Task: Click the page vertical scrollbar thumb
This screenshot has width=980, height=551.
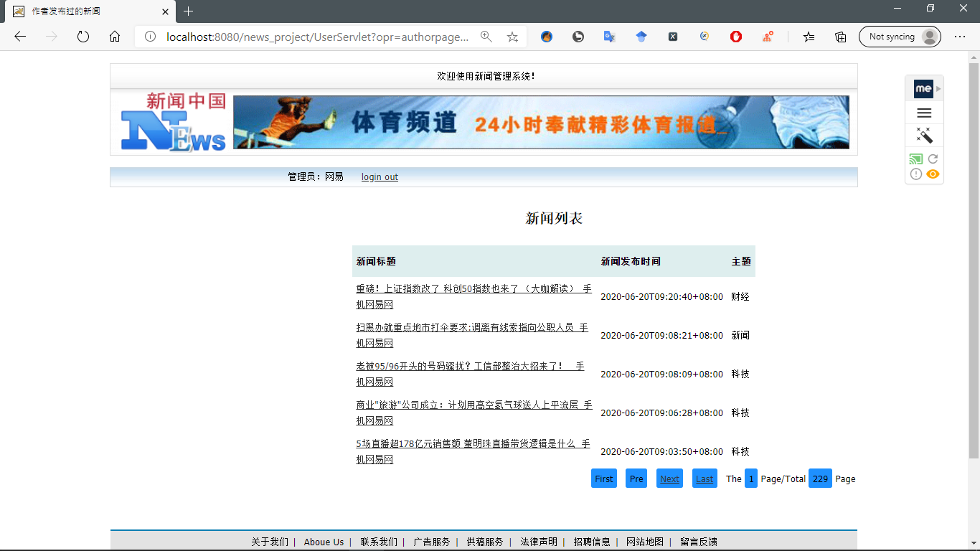Action: point(974,260)
